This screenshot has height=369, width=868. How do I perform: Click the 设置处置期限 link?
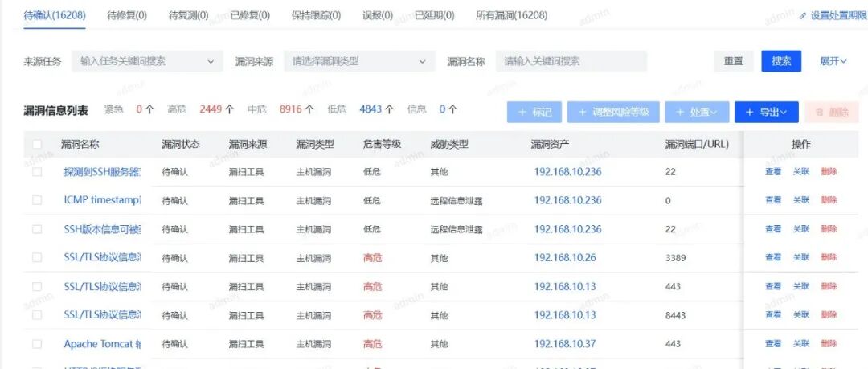833,16
